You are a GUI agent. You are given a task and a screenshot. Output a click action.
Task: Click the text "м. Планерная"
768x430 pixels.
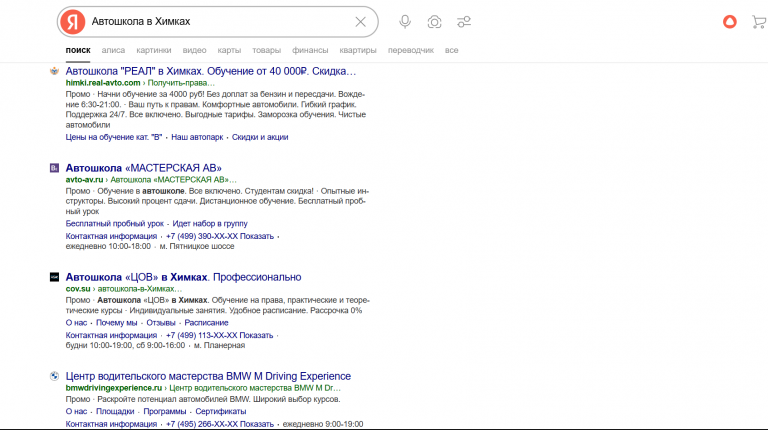(x=219, y=345)
